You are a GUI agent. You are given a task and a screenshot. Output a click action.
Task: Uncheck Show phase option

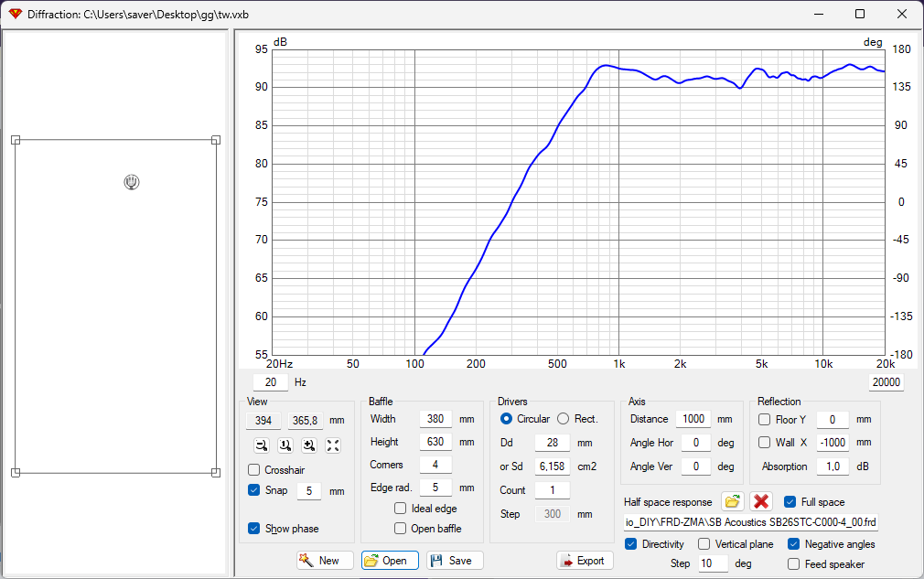click(x=254, y=529)
